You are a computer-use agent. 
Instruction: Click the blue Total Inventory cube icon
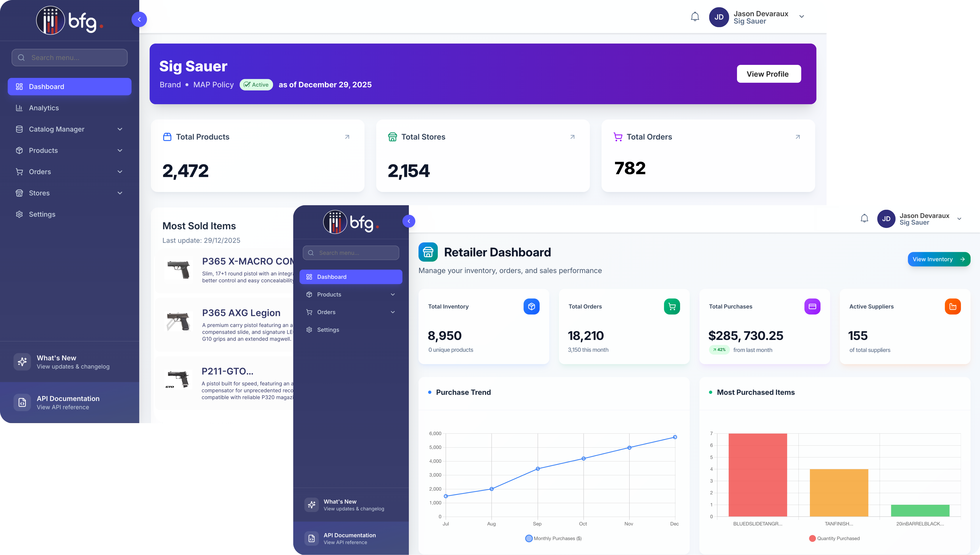tap(531, 306)
